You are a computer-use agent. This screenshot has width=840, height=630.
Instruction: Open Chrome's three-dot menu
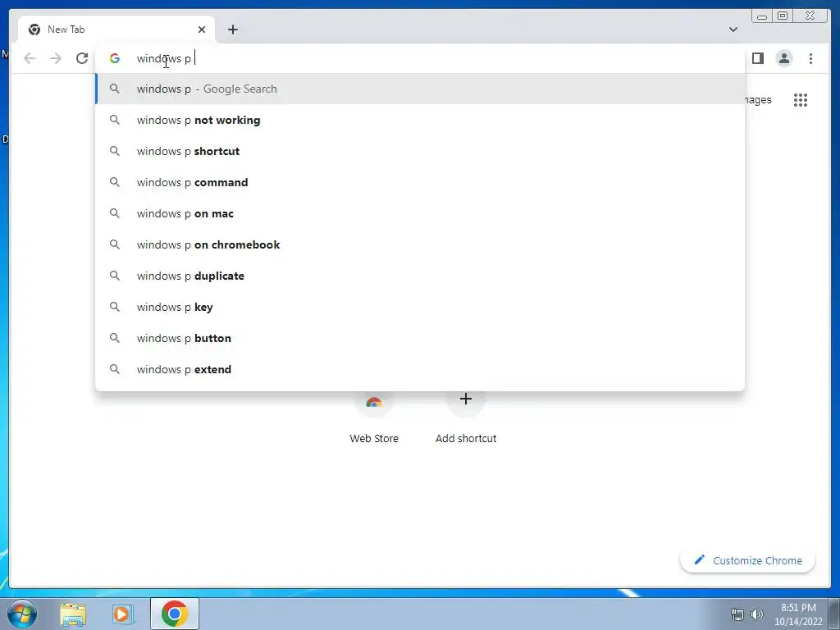coord(810,58)
